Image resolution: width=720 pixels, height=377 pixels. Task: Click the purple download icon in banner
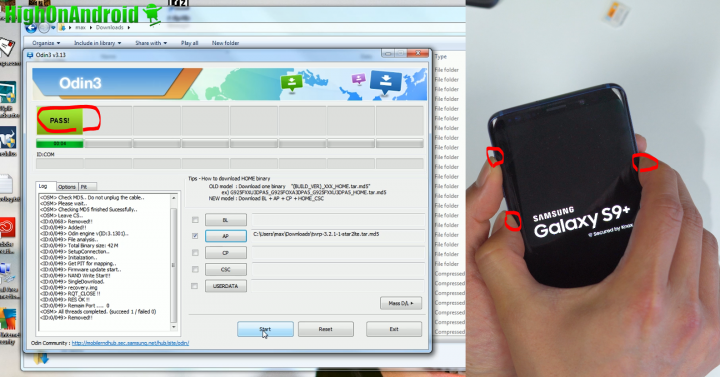tap(358, 79)
